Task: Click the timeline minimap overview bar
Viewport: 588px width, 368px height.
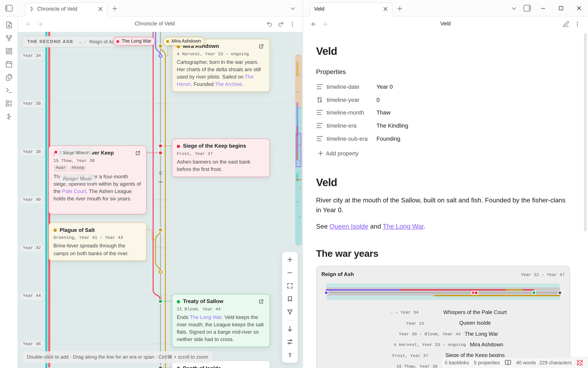Action: click(x=298, y=150)
